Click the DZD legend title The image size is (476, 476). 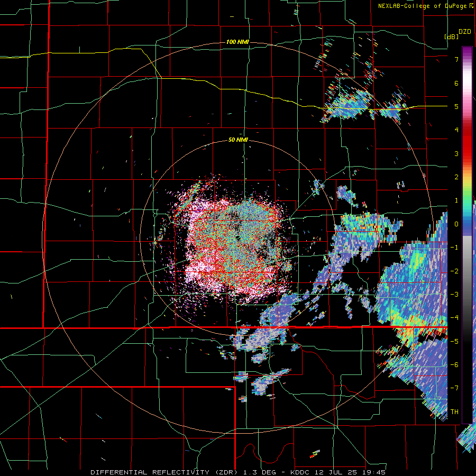465,32
